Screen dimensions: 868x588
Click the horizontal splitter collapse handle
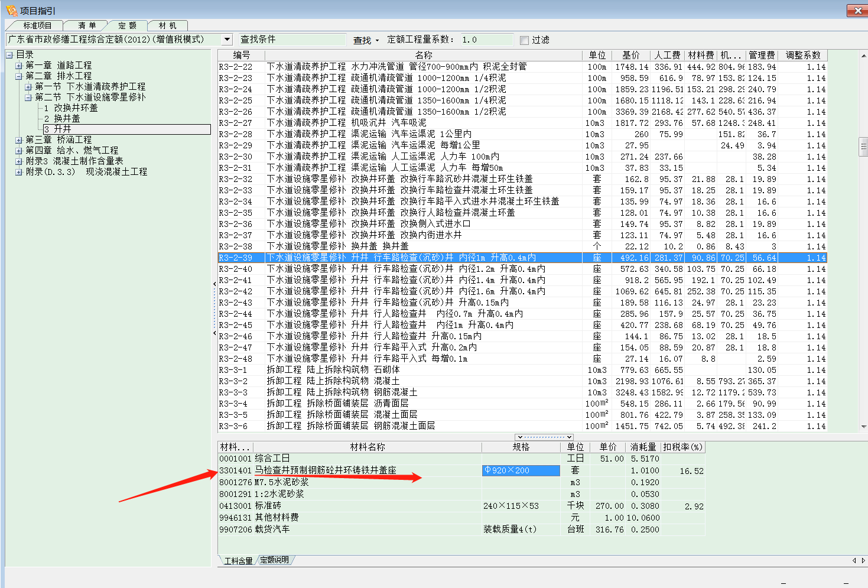[544, 437]
